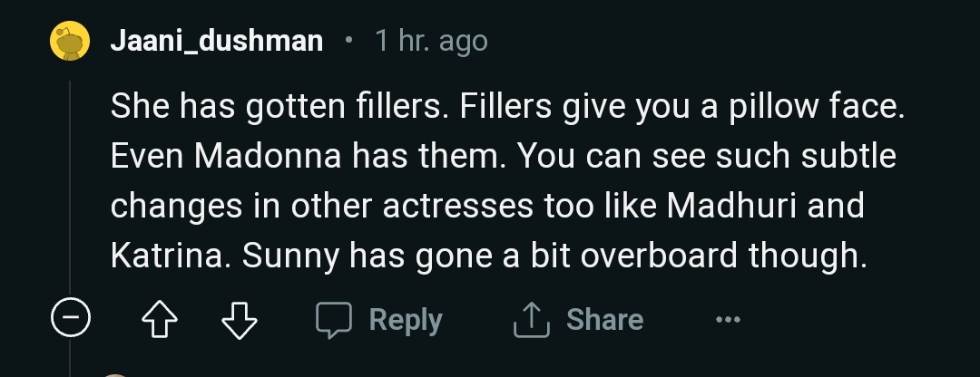Open the three-dot more options menu
Screen dimensions: 980x377
pyautogui.click(x=728, y=320)
